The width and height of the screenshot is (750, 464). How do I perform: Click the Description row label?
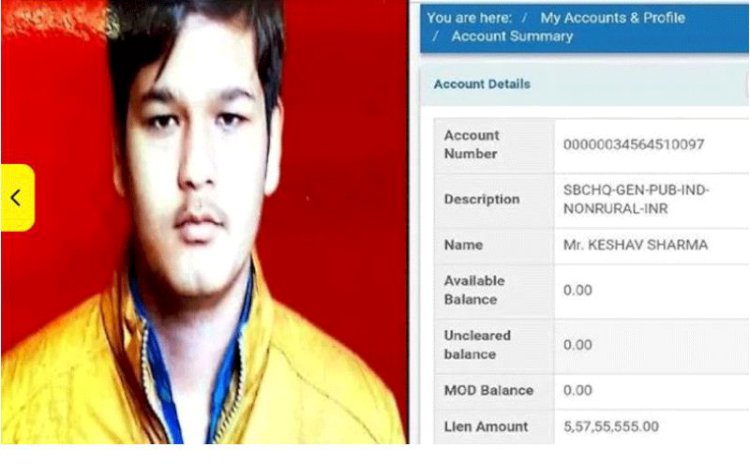tap(482, 199)
